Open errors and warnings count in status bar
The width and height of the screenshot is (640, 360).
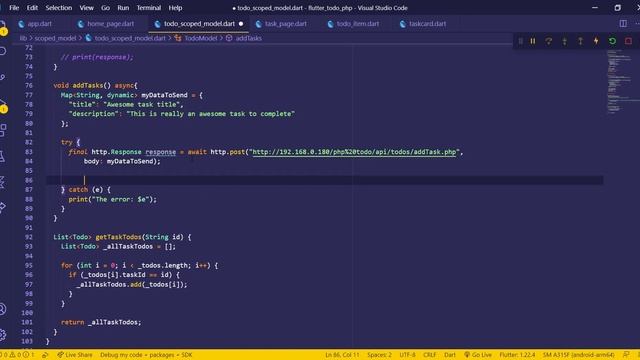click(18, 355)
